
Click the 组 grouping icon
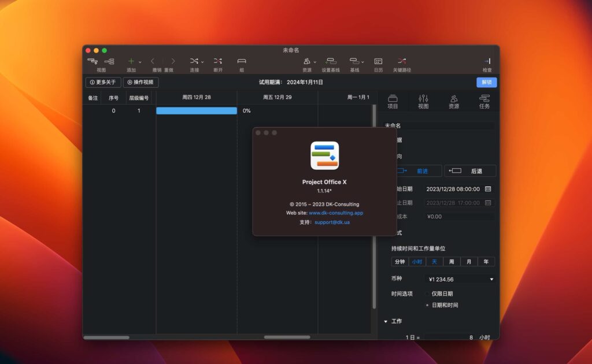pyautogui.click(x=241, y=61)
